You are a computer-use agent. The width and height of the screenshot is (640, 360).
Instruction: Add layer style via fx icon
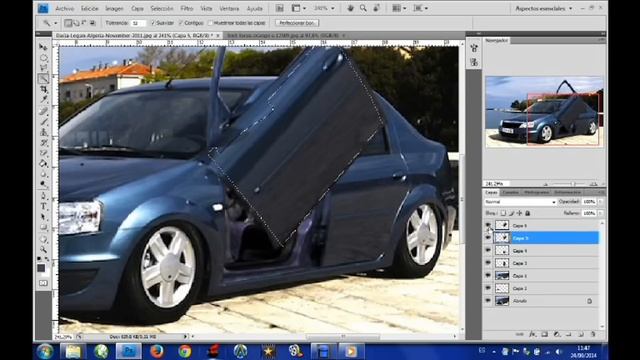(x=532, y=334)
